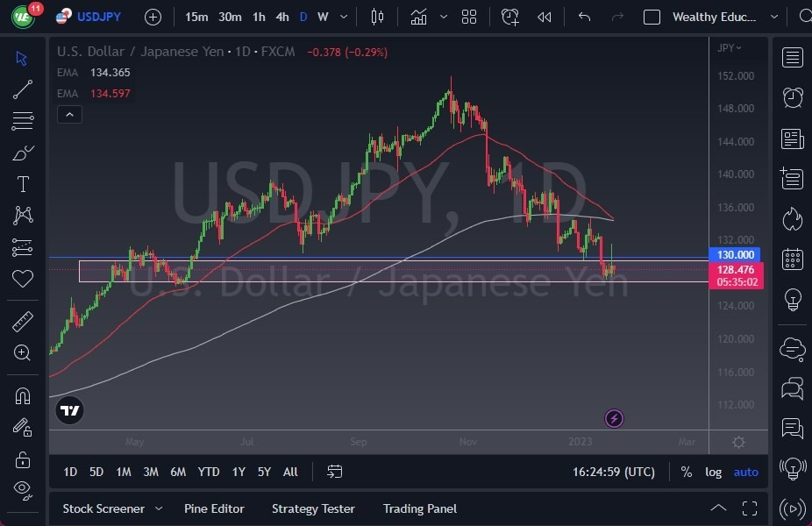Switch to the Pine Editor tab

(214, 508)
